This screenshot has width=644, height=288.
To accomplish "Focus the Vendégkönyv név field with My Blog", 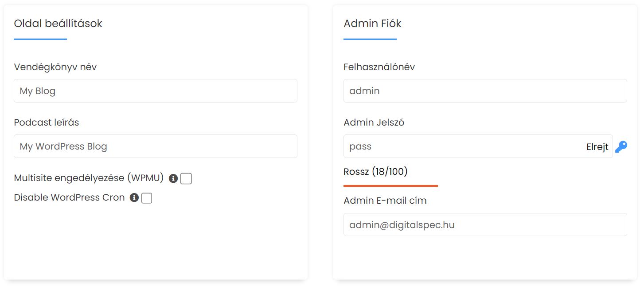I will [x=155, y=91].
